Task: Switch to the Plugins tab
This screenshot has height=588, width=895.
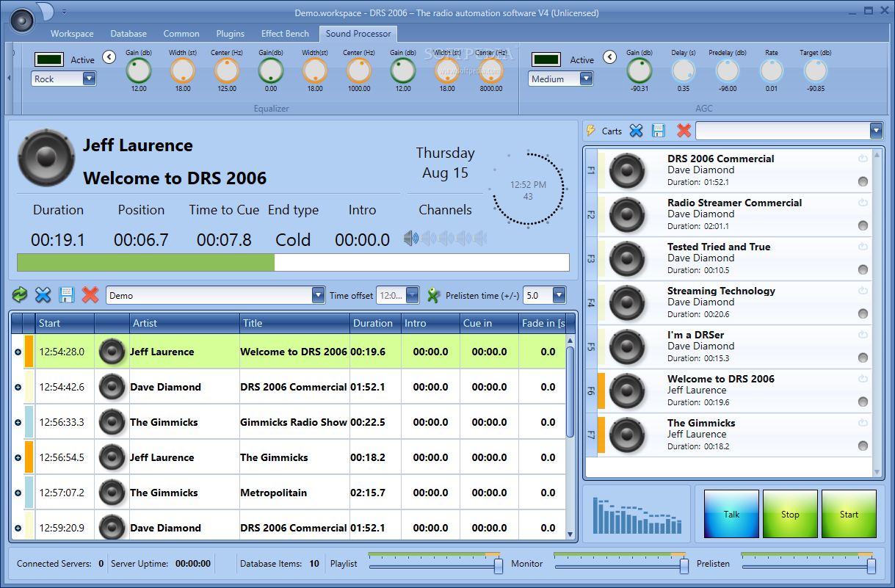Action: pyautogui.click(x=231, y=34)
